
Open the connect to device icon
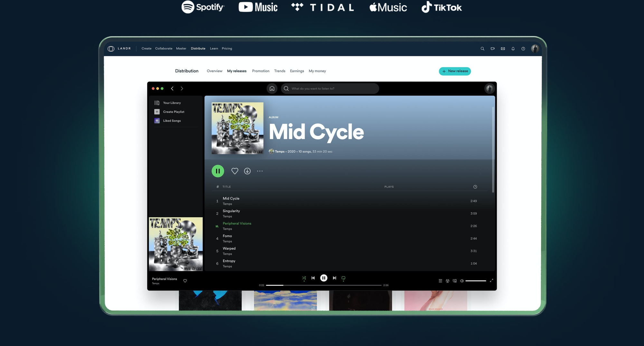point(455,281)
